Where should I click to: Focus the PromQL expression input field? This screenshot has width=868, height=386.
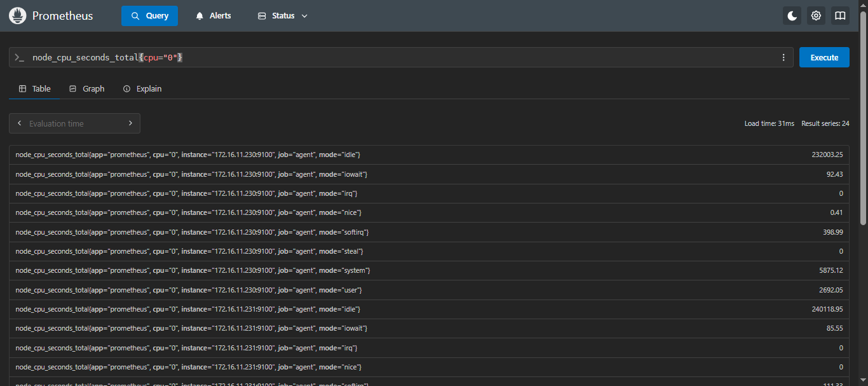pos(400,57)
